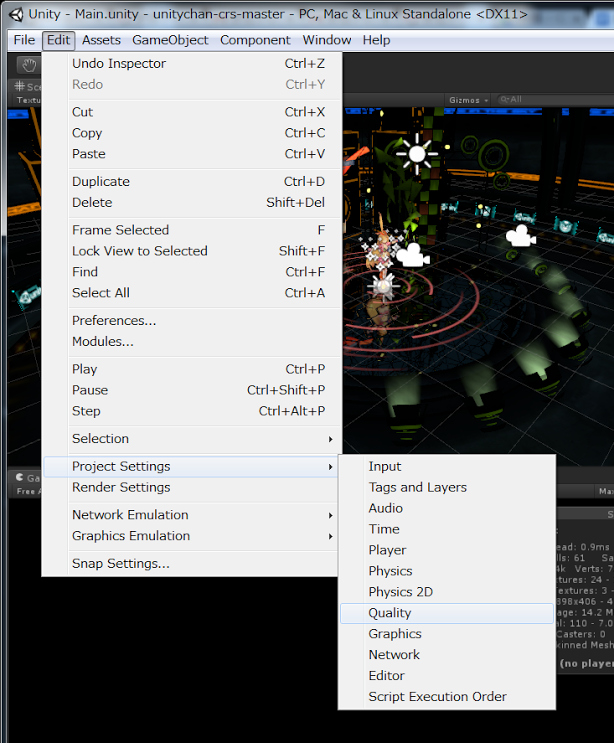Open Input project settings

point(447,467)
